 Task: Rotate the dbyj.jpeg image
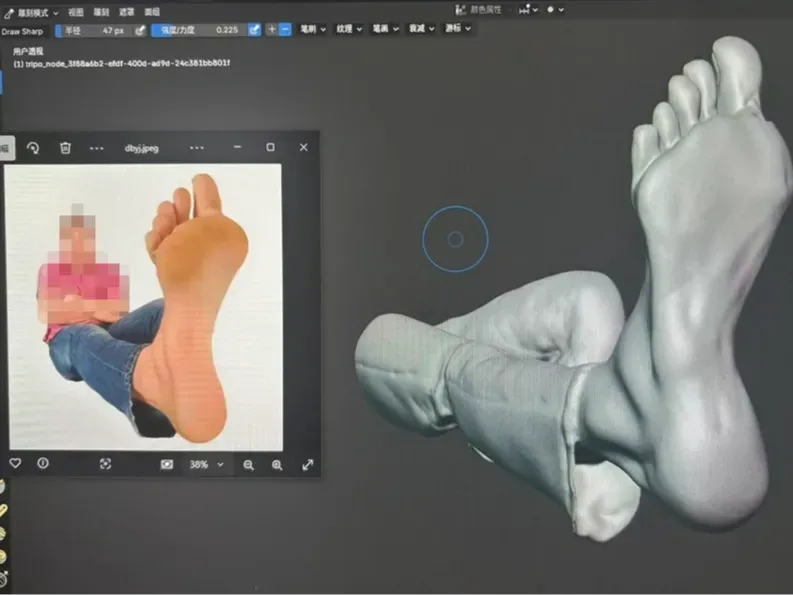coord(33,148)
